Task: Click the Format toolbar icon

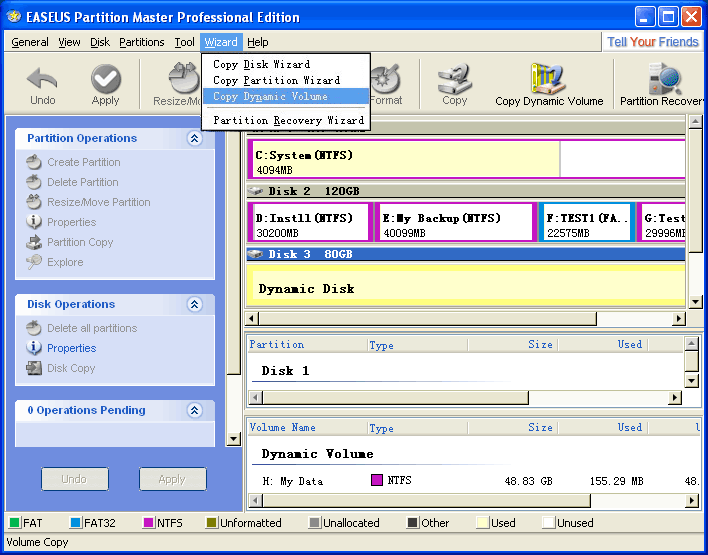Action: (x=385, y=79)
